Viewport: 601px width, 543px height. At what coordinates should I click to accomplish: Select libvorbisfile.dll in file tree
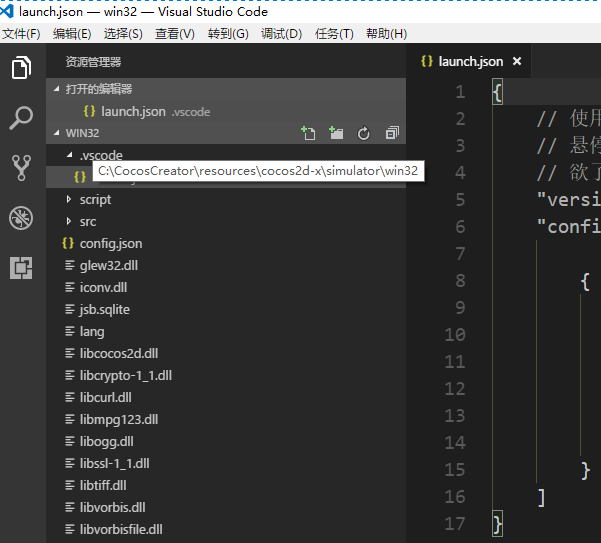[226, 529]
